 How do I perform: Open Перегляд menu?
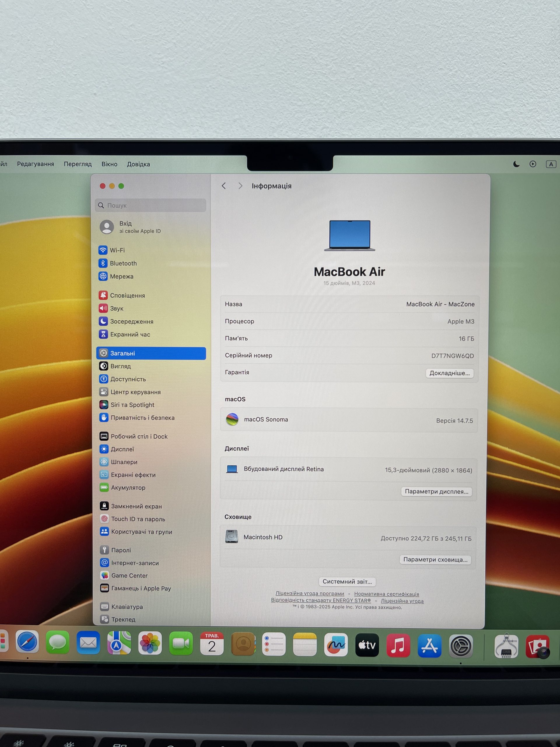tap(78, 164)
